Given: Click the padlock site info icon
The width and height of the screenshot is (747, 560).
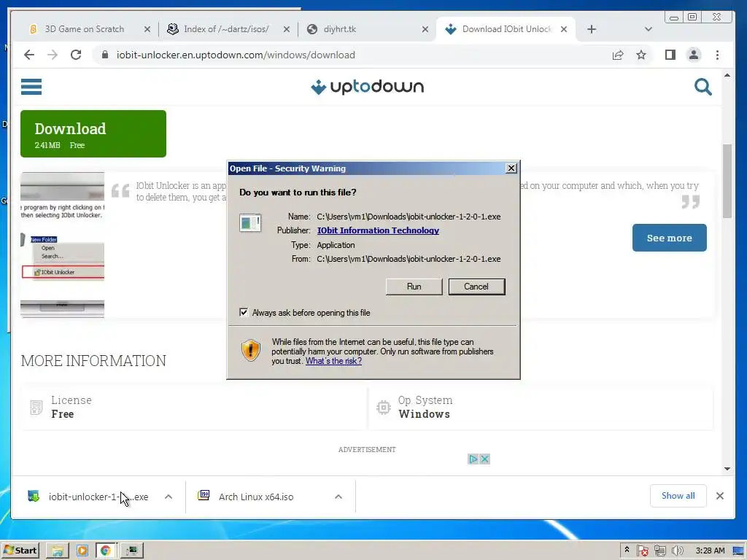Looking at the screenshot, I should coord(105,55).
